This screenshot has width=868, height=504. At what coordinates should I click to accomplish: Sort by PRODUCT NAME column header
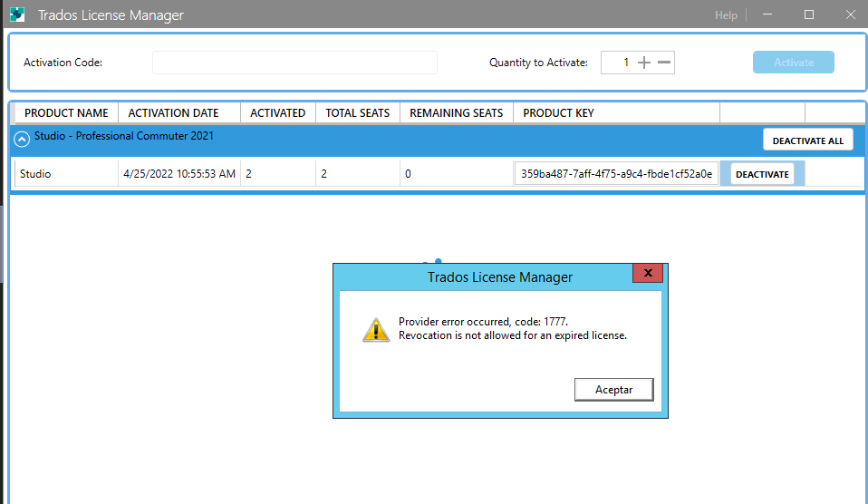coord(66,113)
